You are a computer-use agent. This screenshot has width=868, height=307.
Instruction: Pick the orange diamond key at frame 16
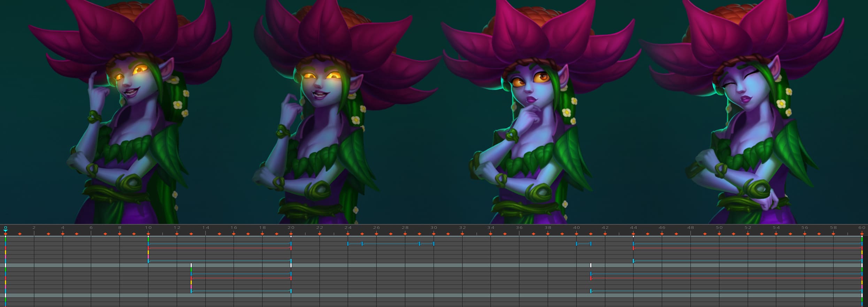coord(234,234)
